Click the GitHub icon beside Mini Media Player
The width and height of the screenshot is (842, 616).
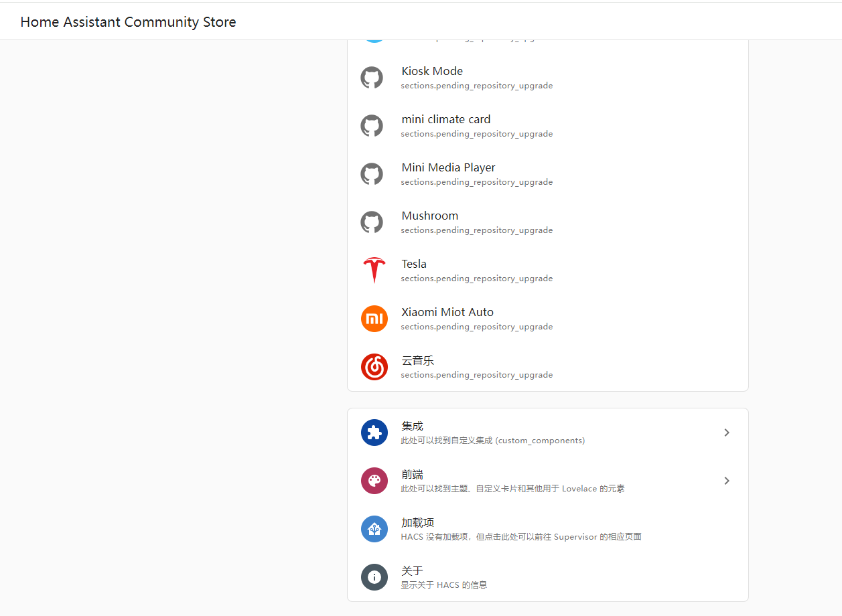pos(372,174)
